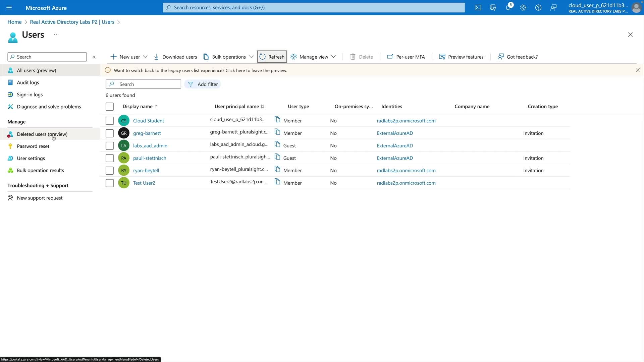Copy greg-barnett user principal name

coord(277,132)
